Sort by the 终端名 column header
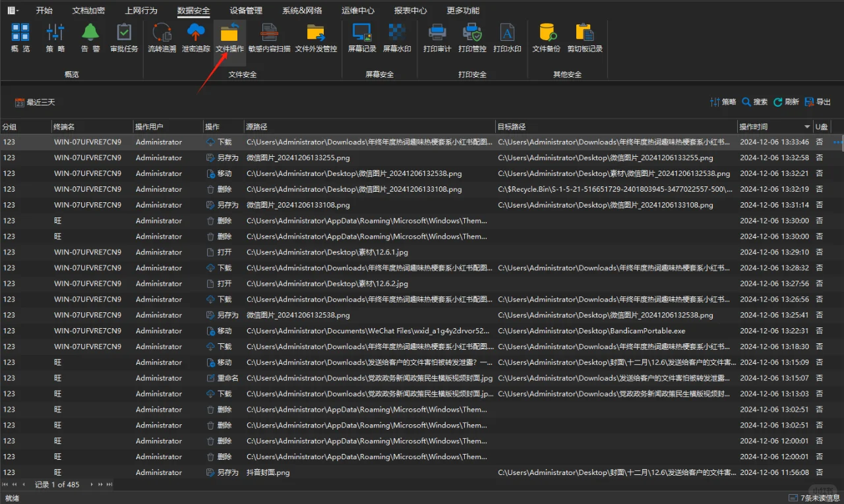This screenshot has width=844, height=504. coord(92,126)
